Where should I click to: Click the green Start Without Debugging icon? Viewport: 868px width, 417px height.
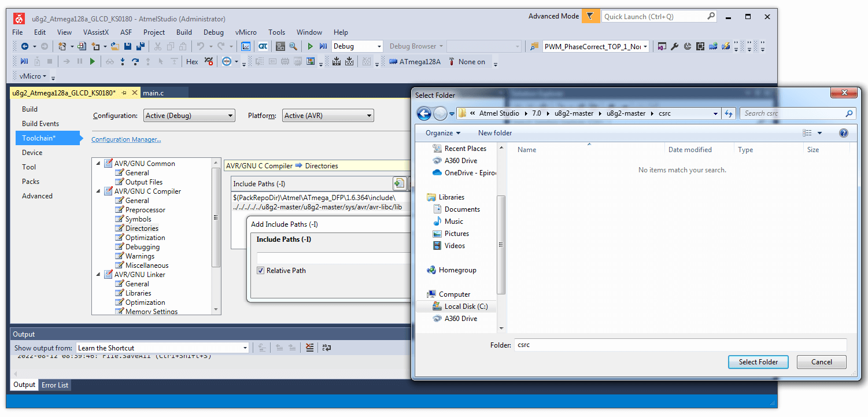[x=310, y=46]
